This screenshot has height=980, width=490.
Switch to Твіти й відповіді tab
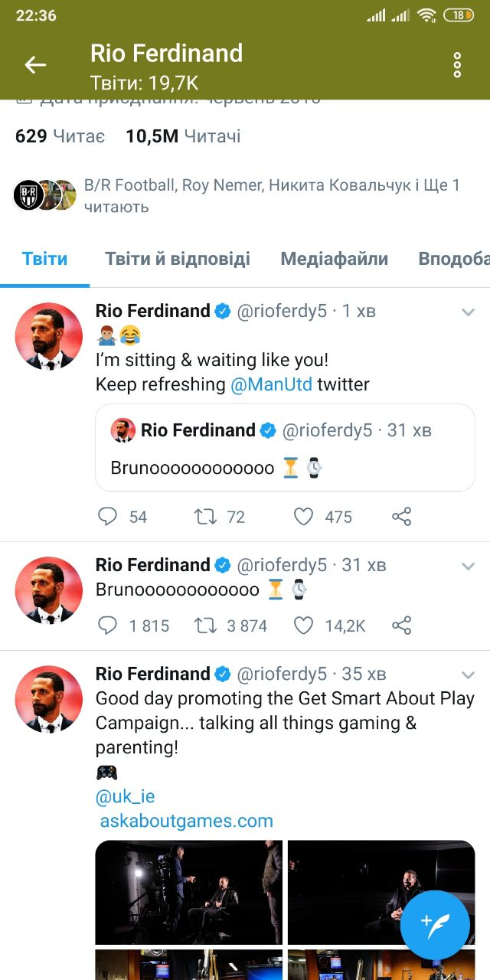[178, 259]
